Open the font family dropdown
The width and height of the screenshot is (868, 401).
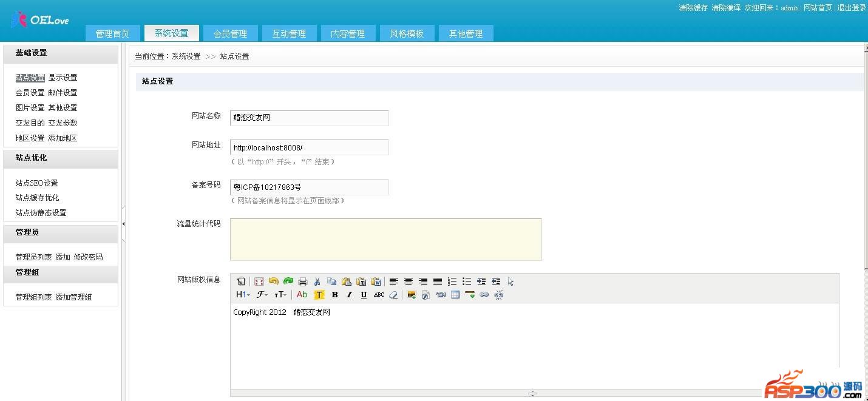(x=262, y=295)
